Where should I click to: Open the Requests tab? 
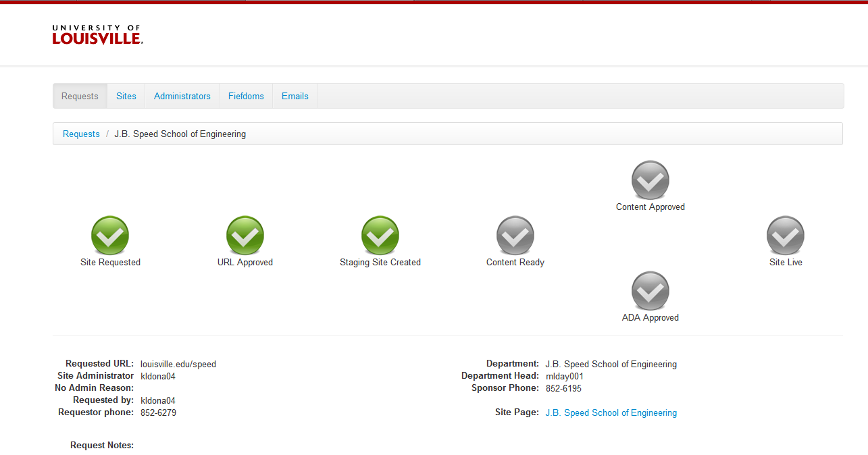(80, 96)
